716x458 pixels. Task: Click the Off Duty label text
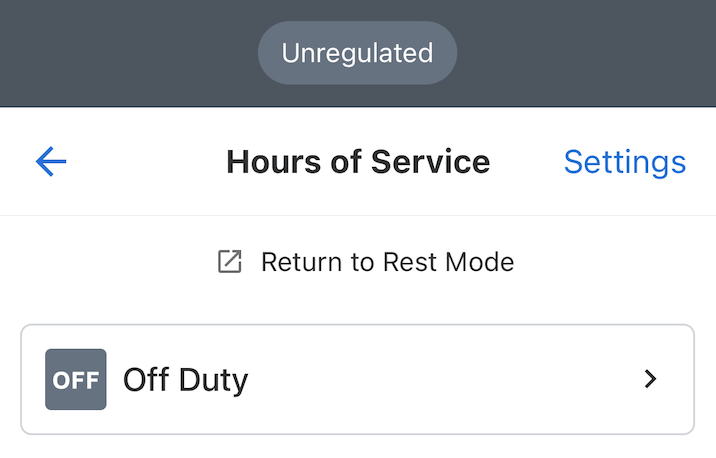pyautogui.click(x=185, y=380)
